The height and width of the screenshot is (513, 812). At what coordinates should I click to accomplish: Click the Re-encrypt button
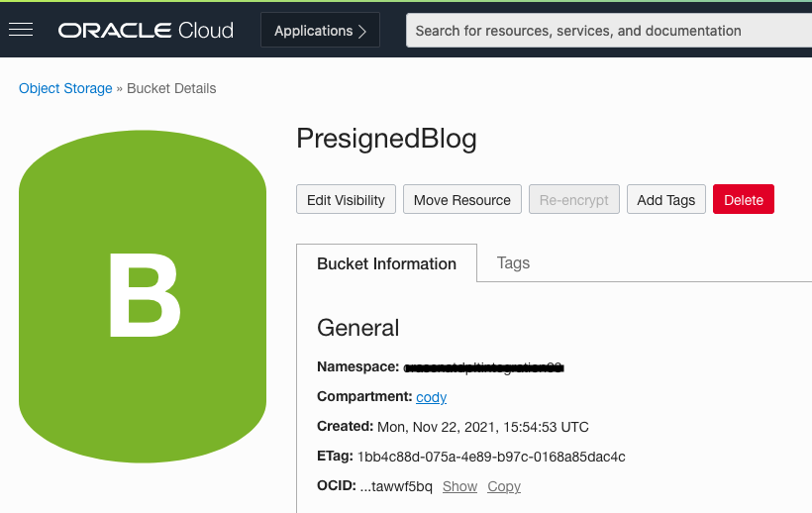(x=574, y=199)
